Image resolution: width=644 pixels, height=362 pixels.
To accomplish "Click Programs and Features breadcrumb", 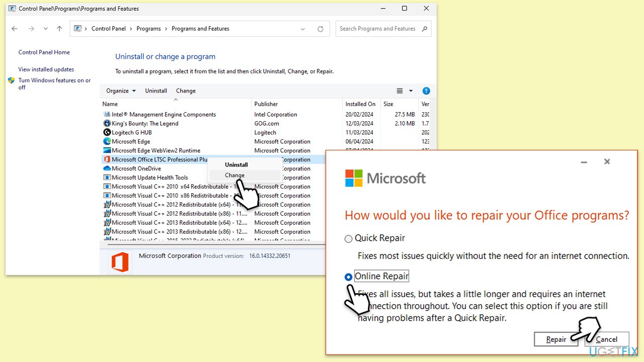I will (200, 29).
